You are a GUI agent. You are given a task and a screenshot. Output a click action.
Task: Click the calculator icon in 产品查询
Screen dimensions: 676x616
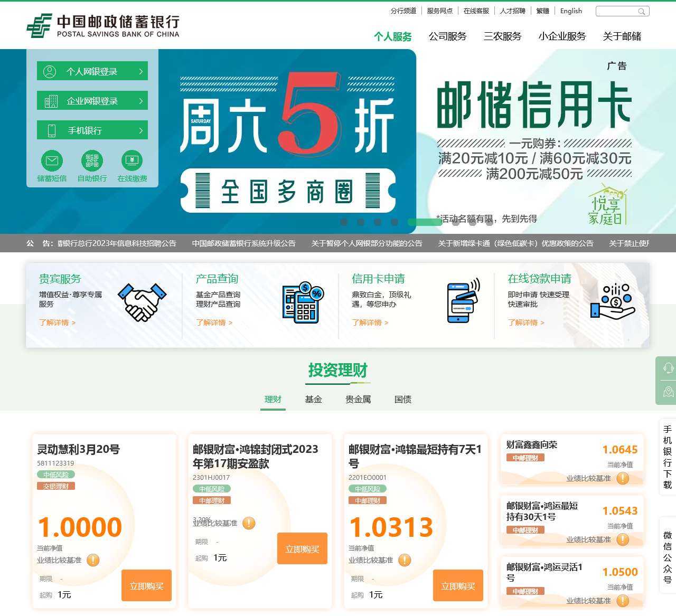(x=303, y=302)
